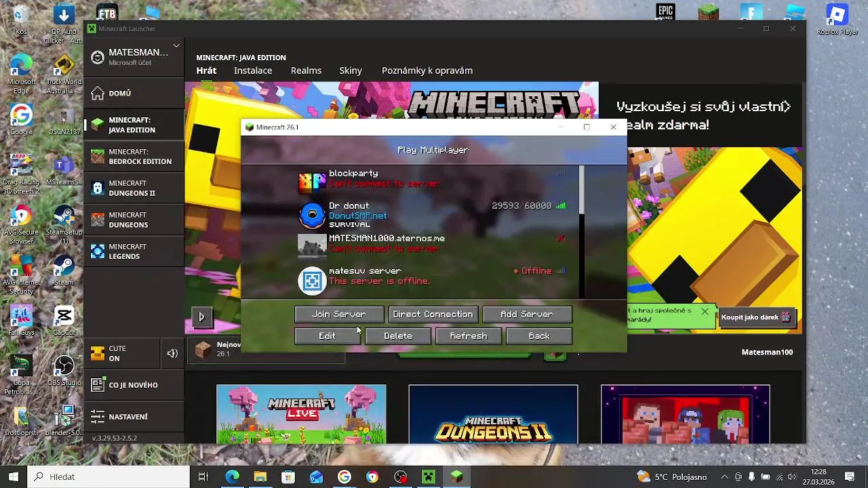Screen dimensions: 868x488
Task: Open OBS Studio desktop shortcut
Action: coord(64,371)
